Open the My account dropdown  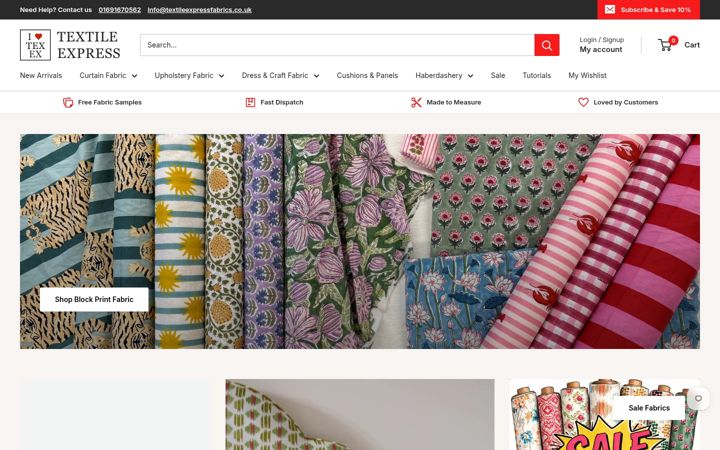pos(601,50)
